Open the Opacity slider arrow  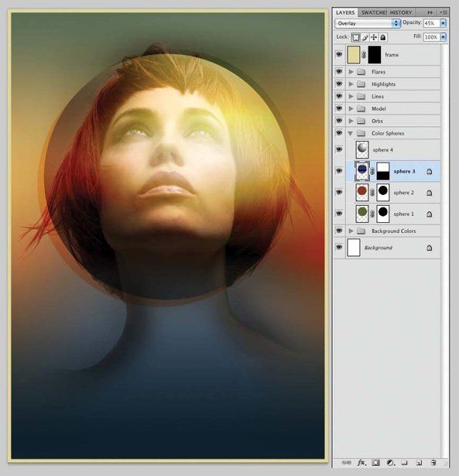(444, 23)
